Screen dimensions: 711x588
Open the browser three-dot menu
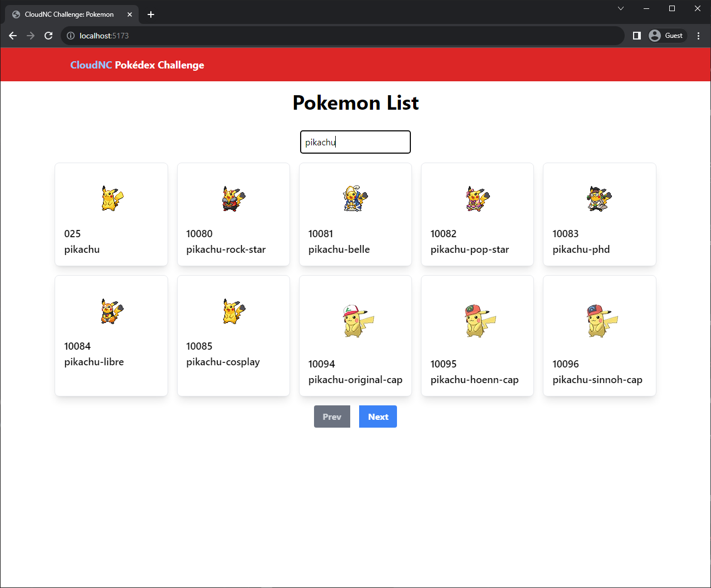tap(699, 36)
